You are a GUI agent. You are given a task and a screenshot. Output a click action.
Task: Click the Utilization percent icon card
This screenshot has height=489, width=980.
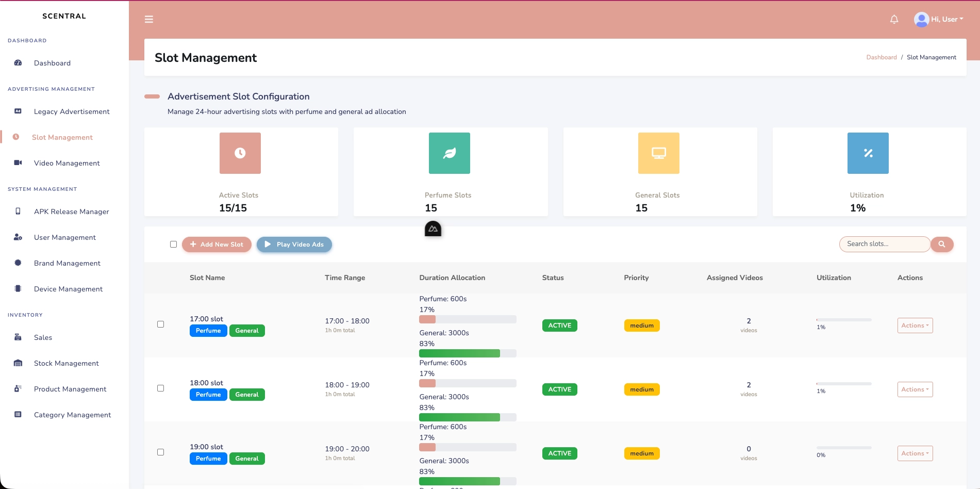pos(868,153)
